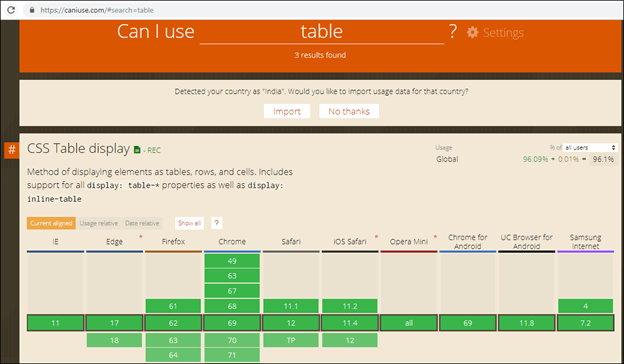Click the address bar URL caniuse.com
This screenshot has height=364, width=624.
97,10
